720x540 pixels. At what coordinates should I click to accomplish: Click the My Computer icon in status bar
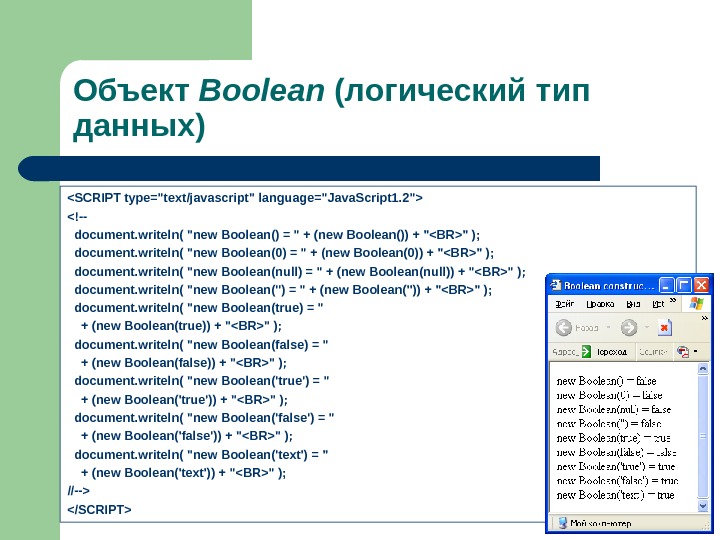562,523
